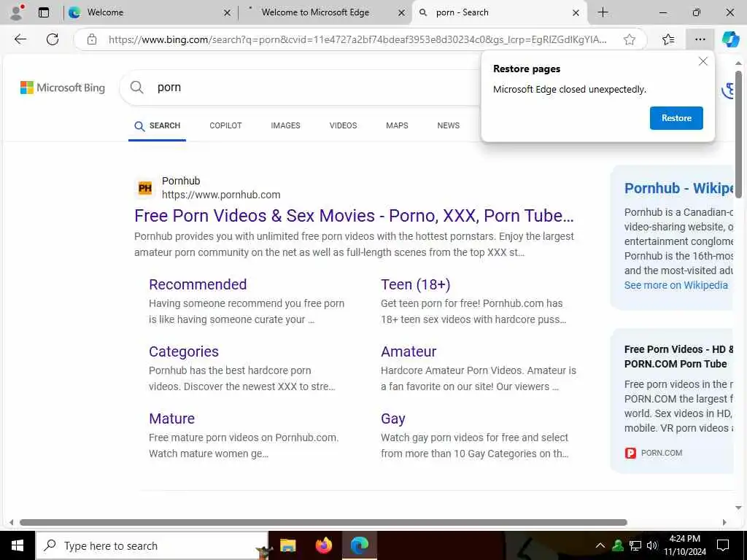Click the scroll right arrow
Viewport: 747px width, 560px height.
(x=724, y=522)
